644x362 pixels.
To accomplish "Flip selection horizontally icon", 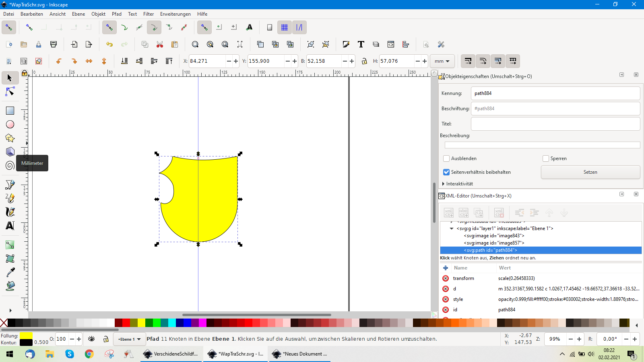I will (89, 61).
